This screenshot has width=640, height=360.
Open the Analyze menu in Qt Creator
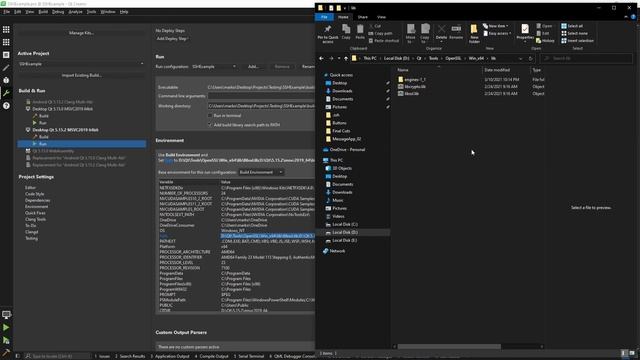coord(75,12)
